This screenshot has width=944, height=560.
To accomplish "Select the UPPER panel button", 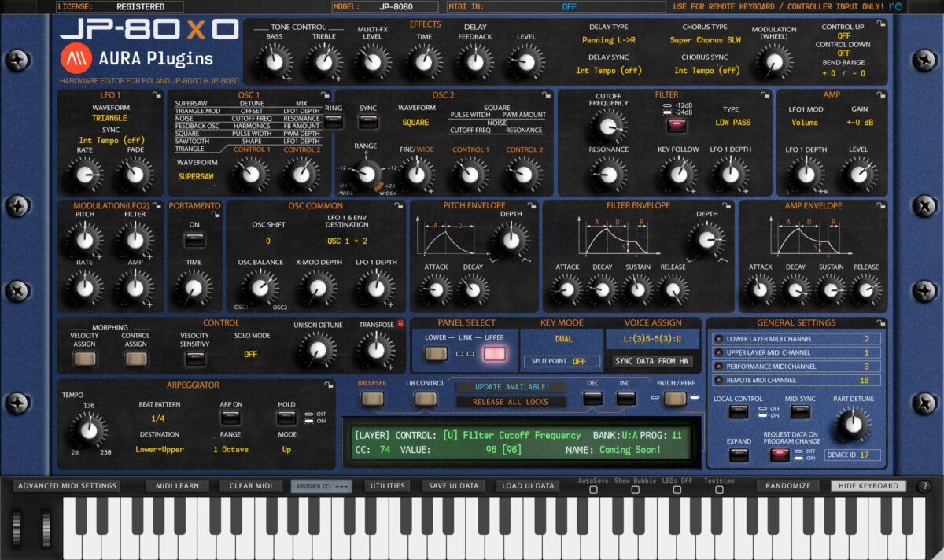I will (495, 354).
